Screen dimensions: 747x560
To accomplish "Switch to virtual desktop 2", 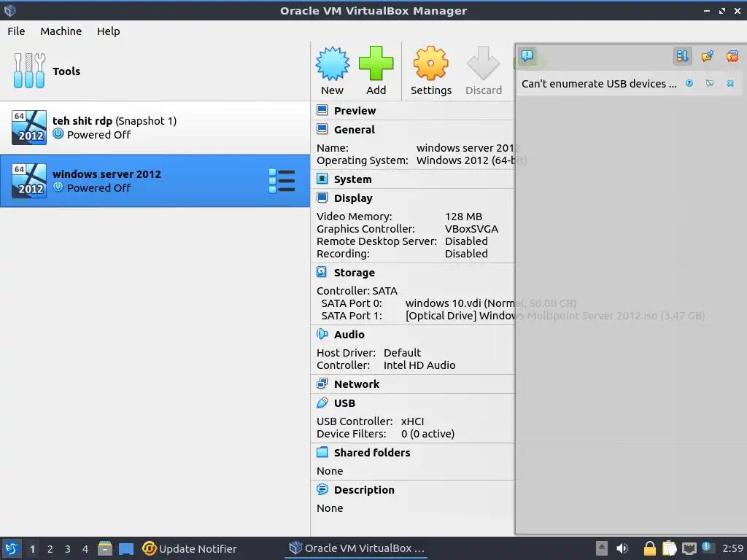I will (x=50, y=549).
